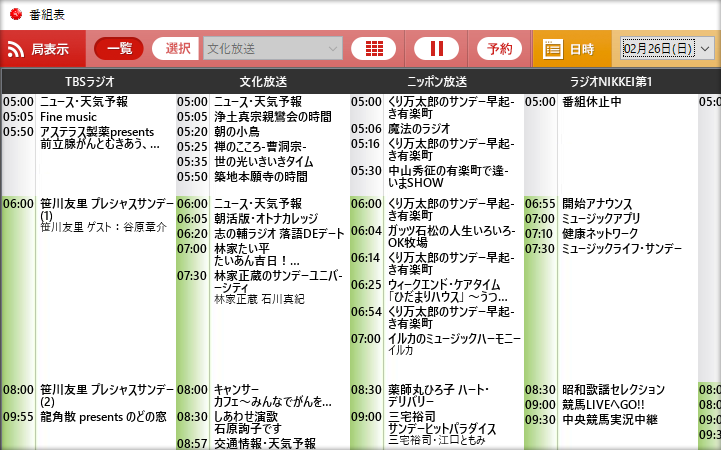The height and width of the screenshot is (450, 721).
Task: Select 世の光いきいきタイム program
Action: coord(263,162)
